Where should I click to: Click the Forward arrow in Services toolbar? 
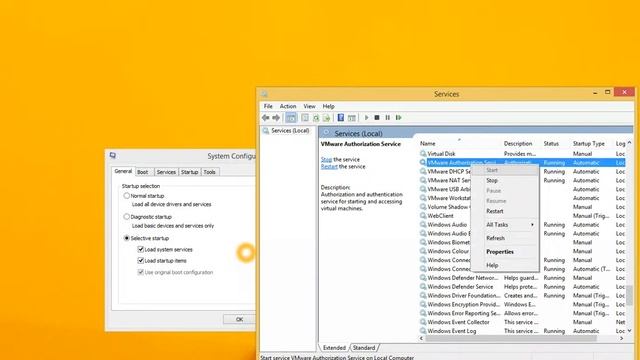276,118
